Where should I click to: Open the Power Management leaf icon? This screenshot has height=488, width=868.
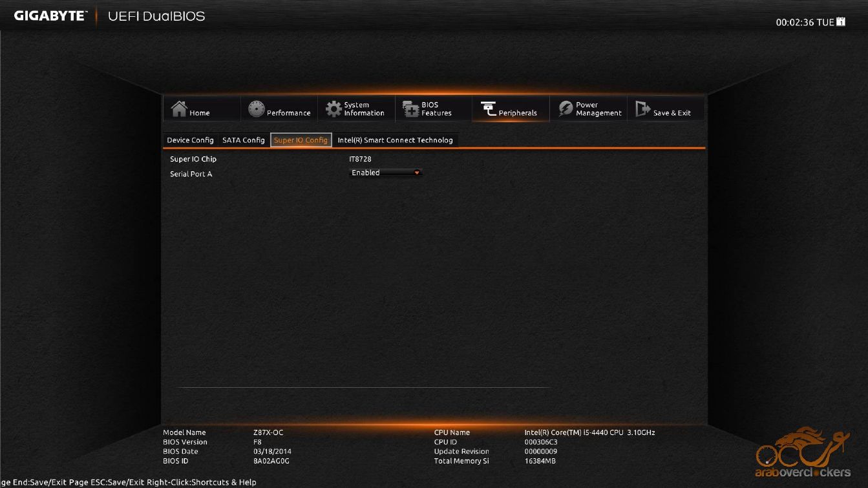click(x=566, y=109)
